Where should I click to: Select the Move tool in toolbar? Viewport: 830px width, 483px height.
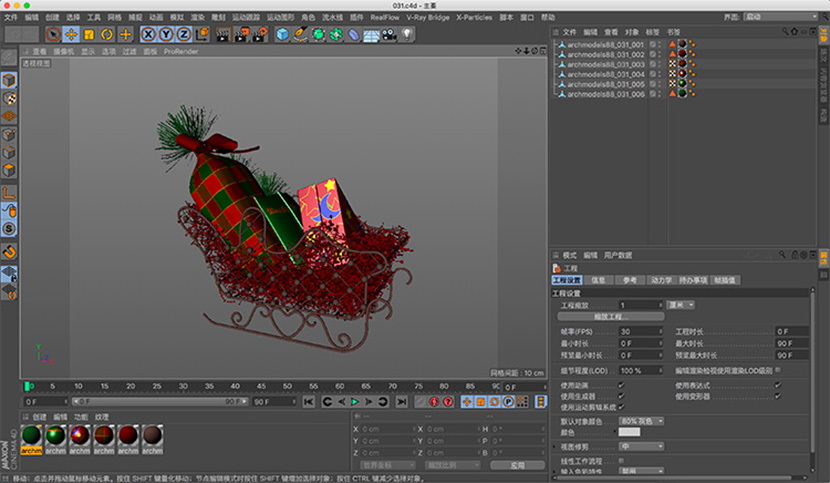71,34
